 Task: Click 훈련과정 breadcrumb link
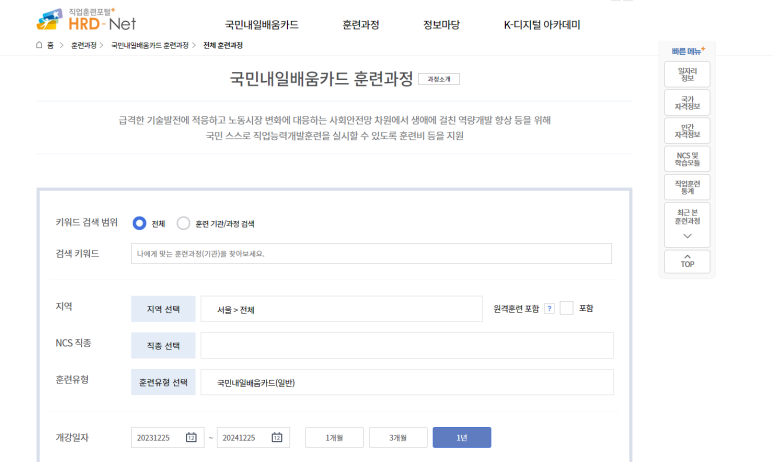pos(84,45)
